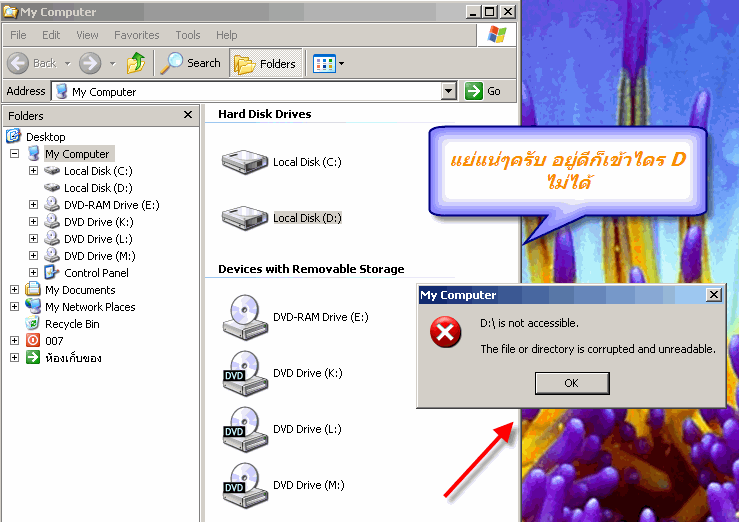The width and height of the screenshot is (739, 522).
Task: Expand DVD-RAM Drive (E:) tree node
Action: (x=33, y=204)
